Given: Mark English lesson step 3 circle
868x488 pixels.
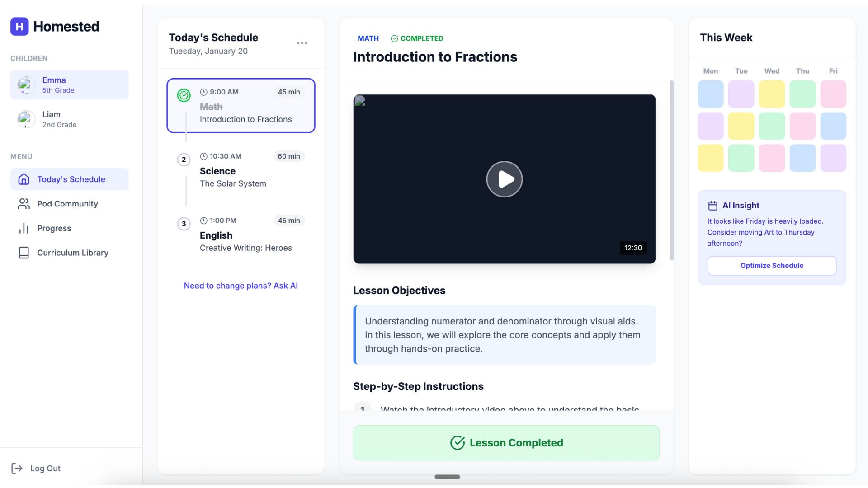Looking at the screenshot, I should tap(184, 224).
